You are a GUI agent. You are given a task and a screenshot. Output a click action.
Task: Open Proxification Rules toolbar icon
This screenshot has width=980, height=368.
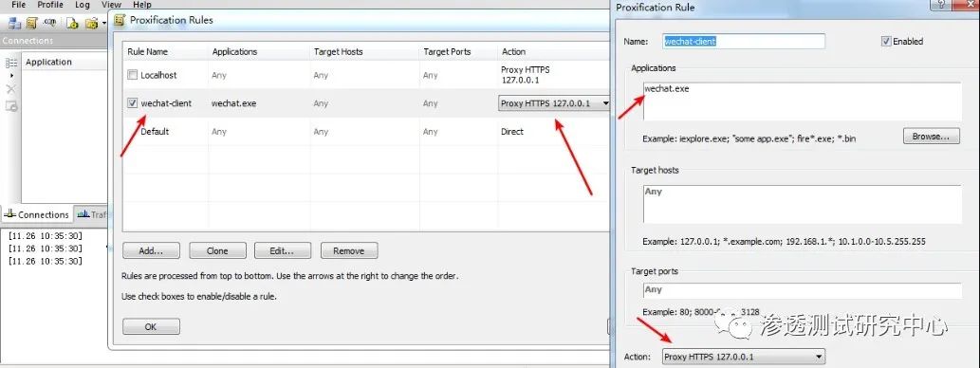32,23
